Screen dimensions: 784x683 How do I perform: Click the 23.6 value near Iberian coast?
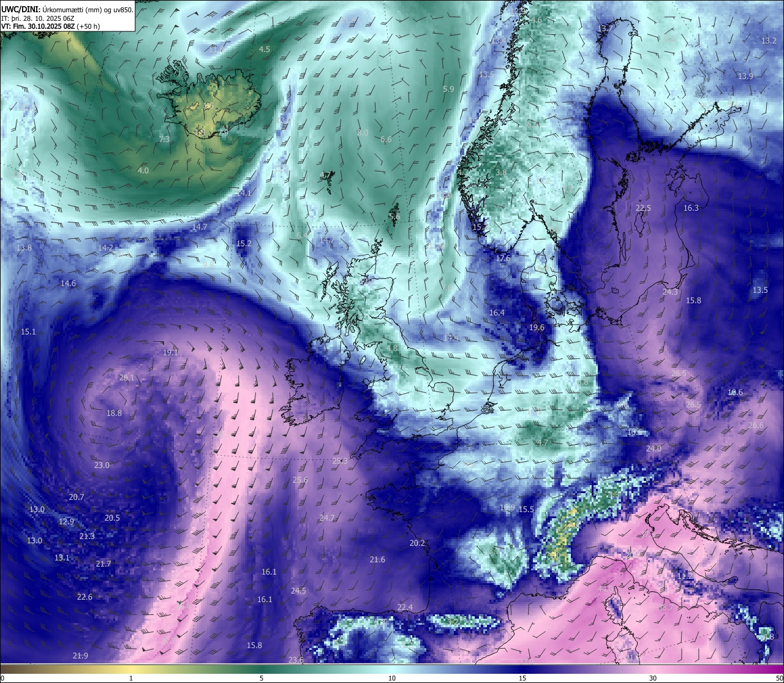coord(296,660)
